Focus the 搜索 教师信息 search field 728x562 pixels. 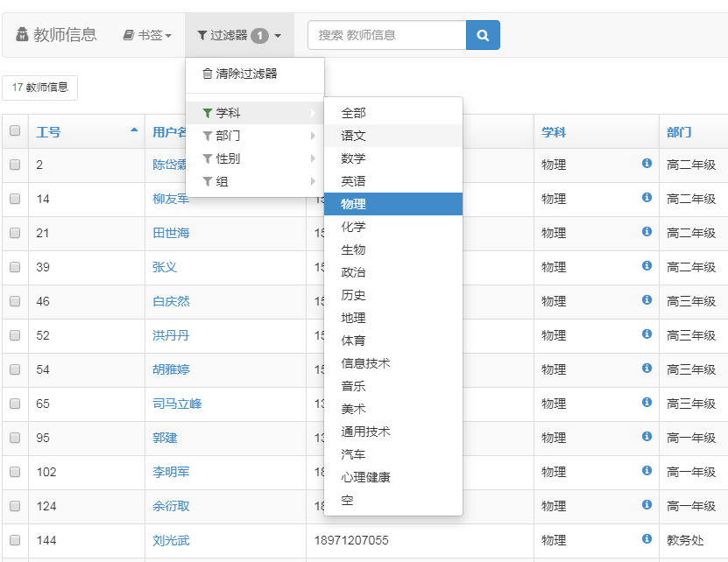[x=386, y=35]
